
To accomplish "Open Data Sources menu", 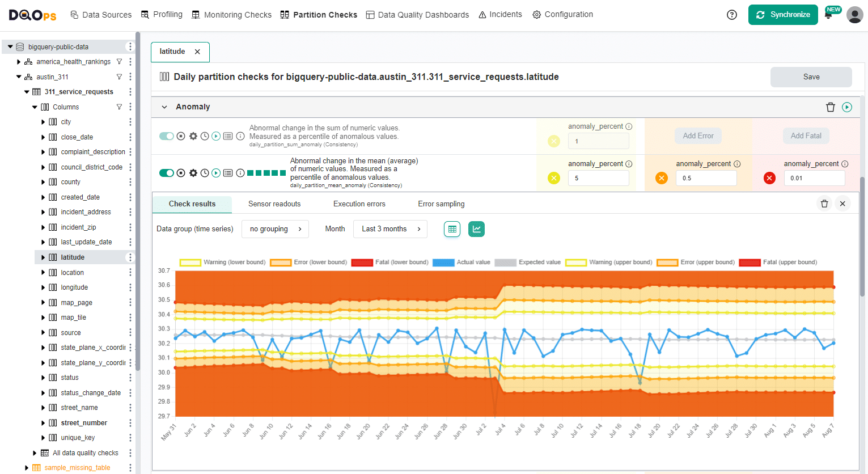I will tap(101, 15).
